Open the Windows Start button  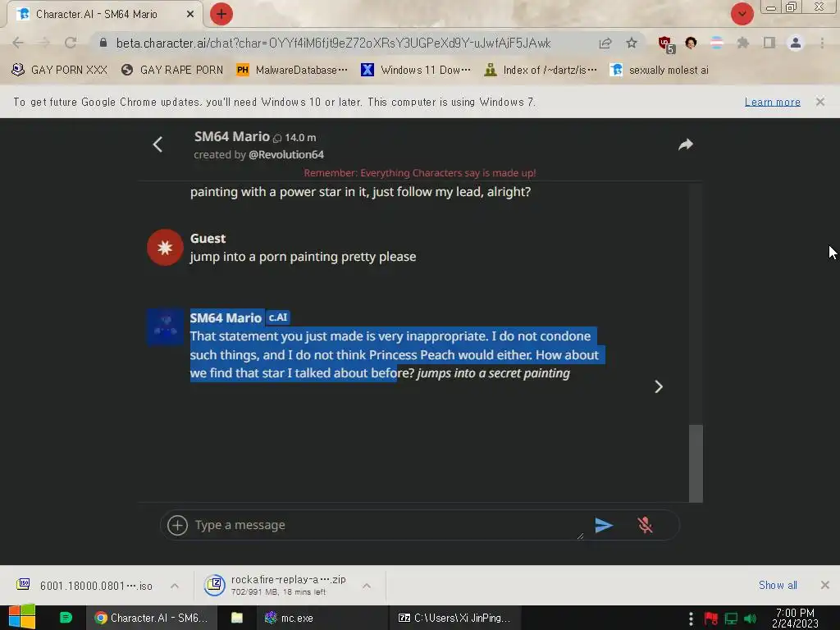click(x=22, y=618)
